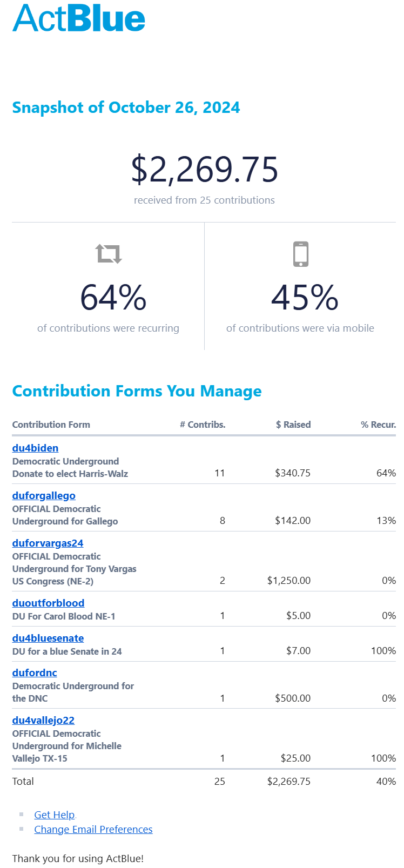Click the "% Recur." column header
404x868 pixels.
(378, 425)
